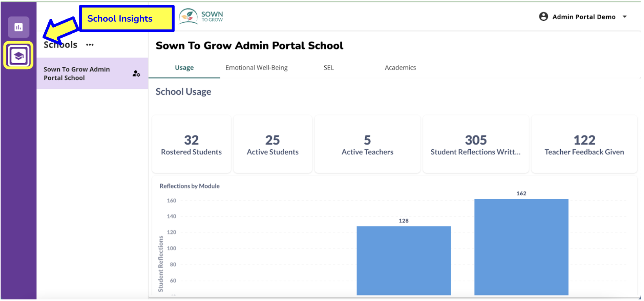Screen dimensions: 644x301
Task: Click the 5 Active Teachers card
Action: [x=367, y=144]
